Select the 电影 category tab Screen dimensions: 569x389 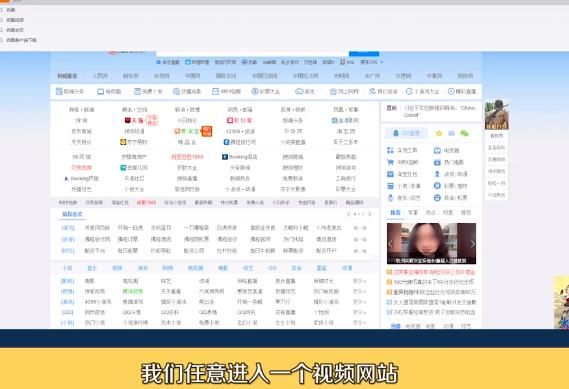point(222,268)
